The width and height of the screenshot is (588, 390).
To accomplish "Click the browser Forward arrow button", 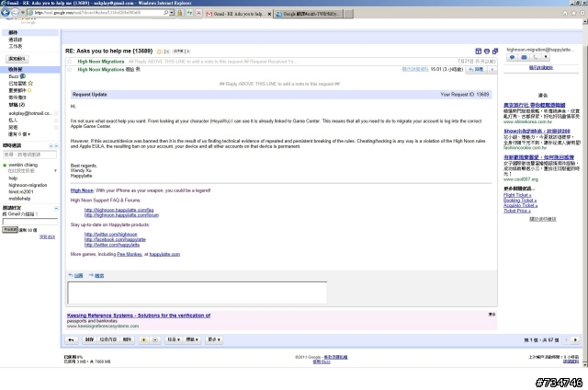I will click(x=15, y=13).
